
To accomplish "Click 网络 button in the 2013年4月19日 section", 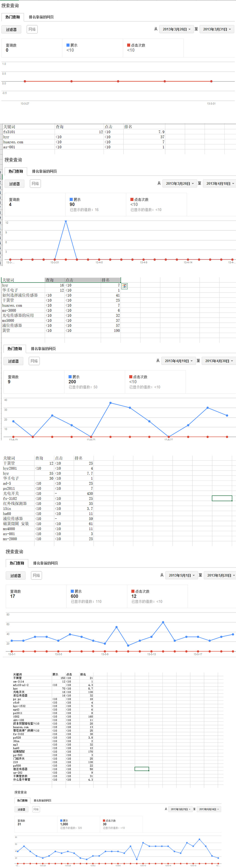I will [x=34, y=361].
